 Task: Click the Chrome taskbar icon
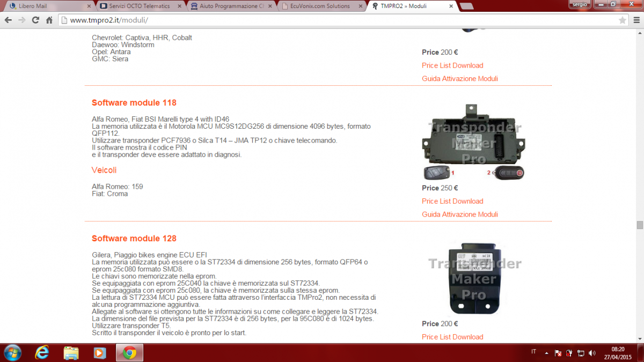point(129,352)
